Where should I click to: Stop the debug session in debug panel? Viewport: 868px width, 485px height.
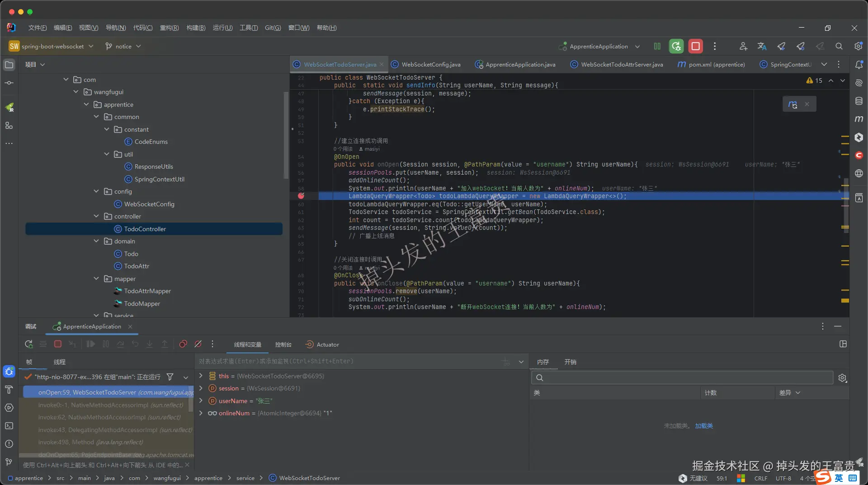58,344
